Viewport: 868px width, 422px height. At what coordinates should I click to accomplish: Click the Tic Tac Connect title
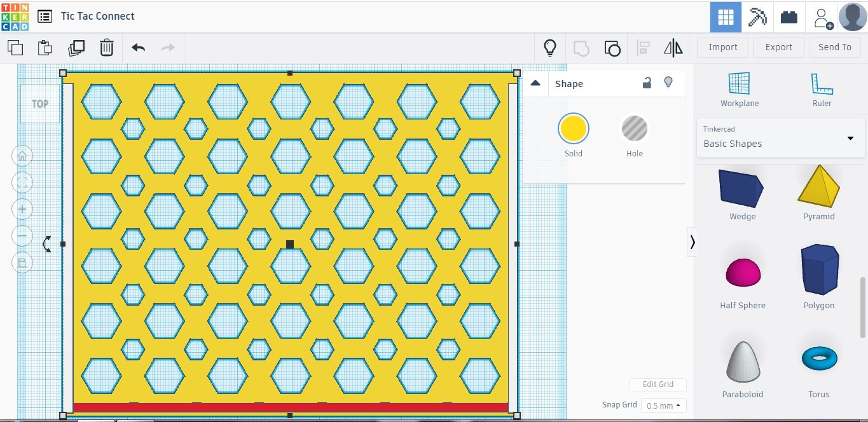[98, 17]
